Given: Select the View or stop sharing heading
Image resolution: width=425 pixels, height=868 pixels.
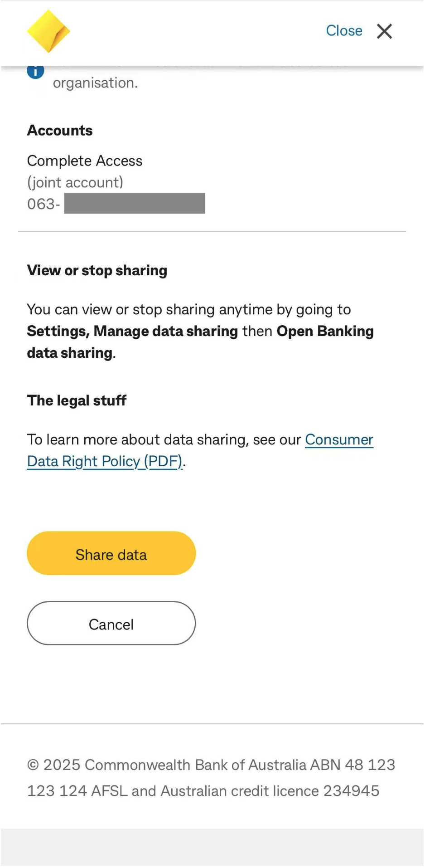Looking at the screenshot, I should 97,270.
